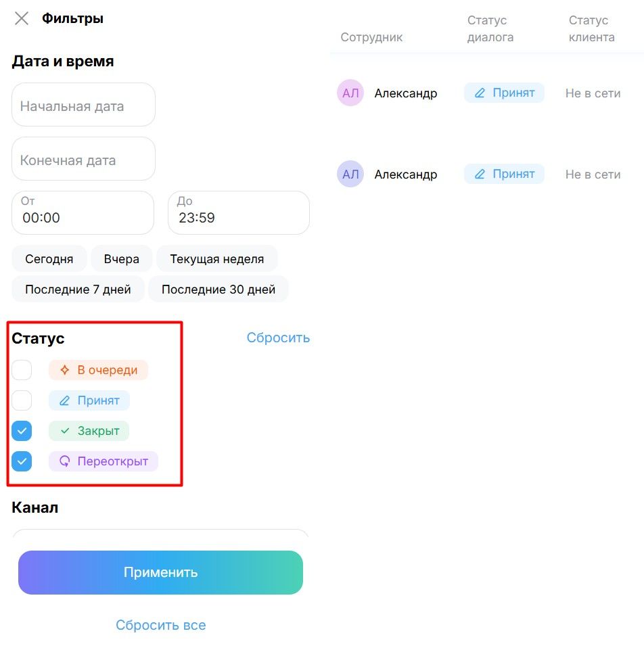Select the Последние 30 дней chip
This screenshot has width=644, height=648.
218,289
